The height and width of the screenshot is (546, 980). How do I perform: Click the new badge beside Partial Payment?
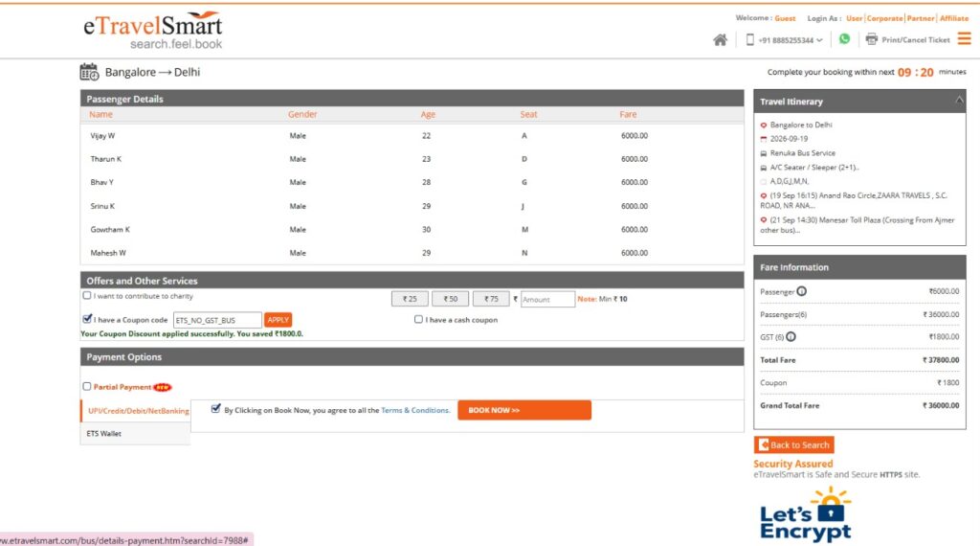pyautogui.click(x=163, y=387)
